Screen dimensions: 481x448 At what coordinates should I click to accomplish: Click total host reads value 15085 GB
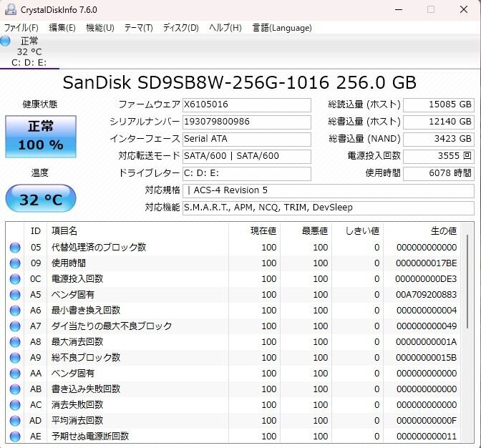coord(439,105)
